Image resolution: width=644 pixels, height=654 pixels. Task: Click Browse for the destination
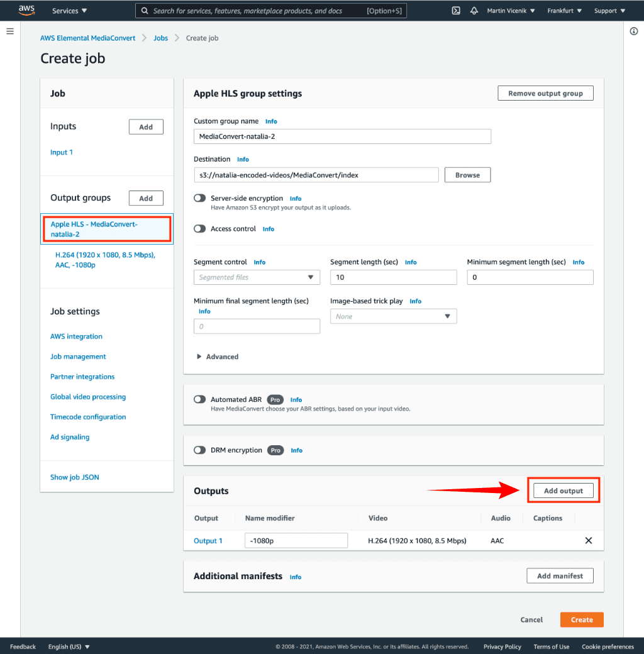(x=467, y=175)
